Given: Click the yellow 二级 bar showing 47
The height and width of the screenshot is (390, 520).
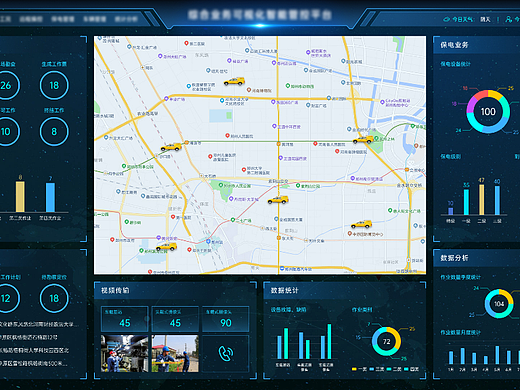Looking at the screenshot, I should tap(482, 200).
